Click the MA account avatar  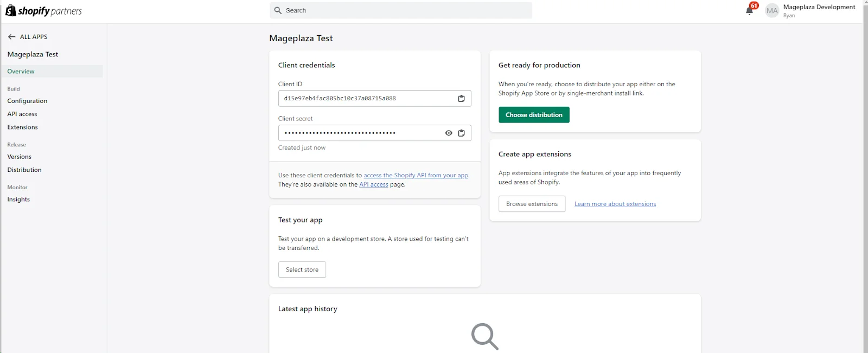click(772, 11)
